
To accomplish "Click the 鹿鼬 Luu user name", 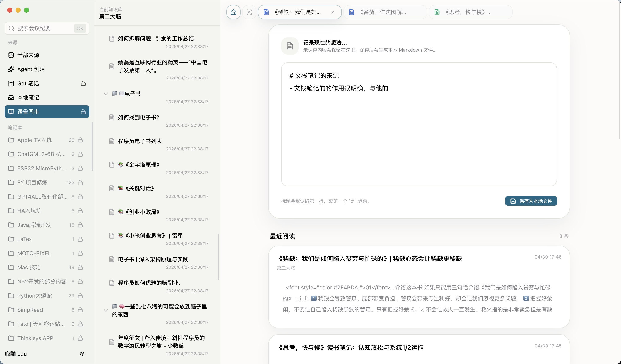I will tap(16, 354).
